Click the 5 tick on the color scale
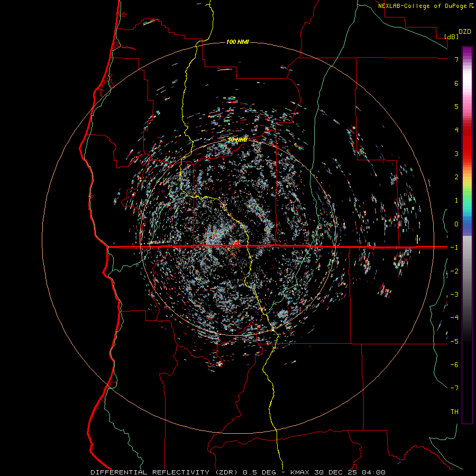Viewport: 476px width, 476px height. pos(456,106)
